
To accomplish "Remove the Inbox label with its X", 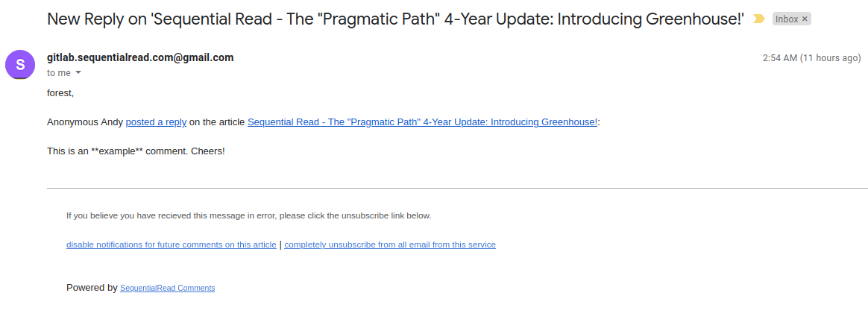I will [x=805, y=19].
